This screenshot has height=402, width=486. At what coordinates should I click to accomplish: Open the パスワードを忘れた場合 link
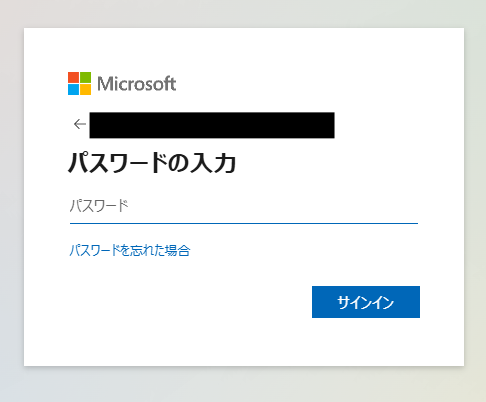[x=130, y=250]
